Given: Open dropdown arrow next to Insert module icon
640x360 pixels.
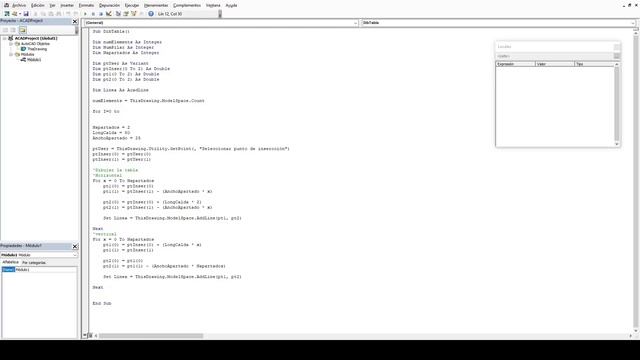Looking at the screenshot, I should (20, 14).
